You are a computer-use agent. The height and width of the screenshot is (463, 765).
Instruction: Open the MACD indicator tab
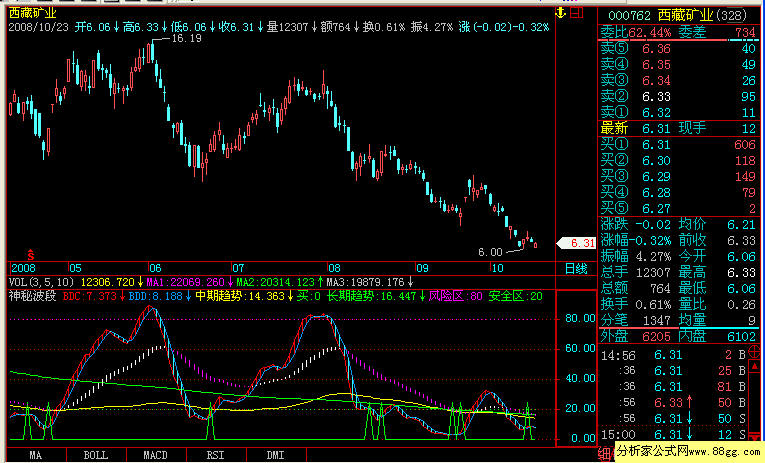[156, 455]
